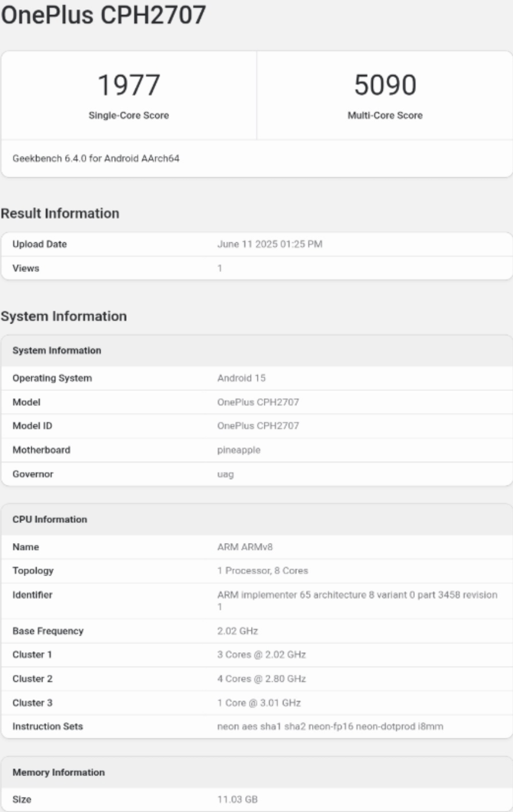Select the pineapple motherboard value
The width and height of the screenshot is (513, 812).
pos(239,450)
